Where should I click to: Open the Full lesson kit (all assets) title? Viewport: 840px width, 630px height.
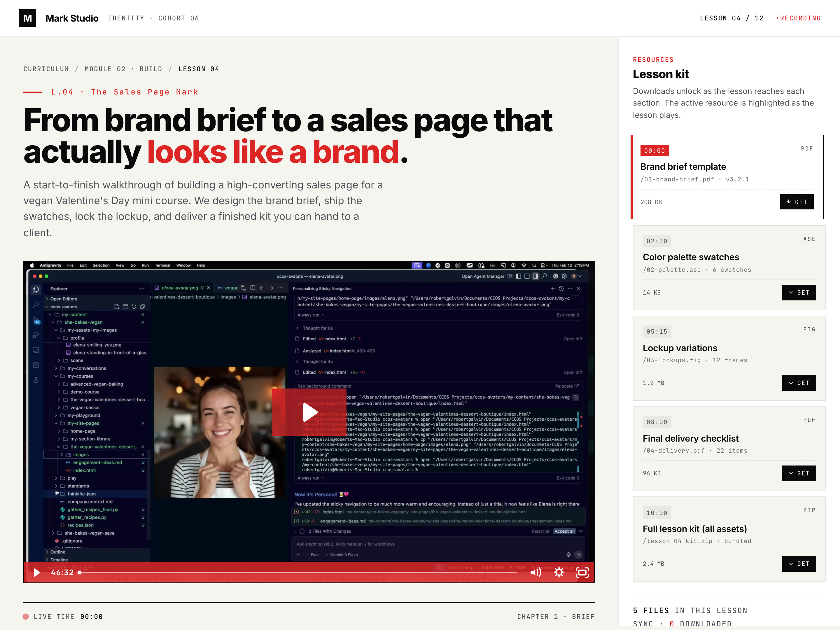pyautogui.click(x=695, y=529)
